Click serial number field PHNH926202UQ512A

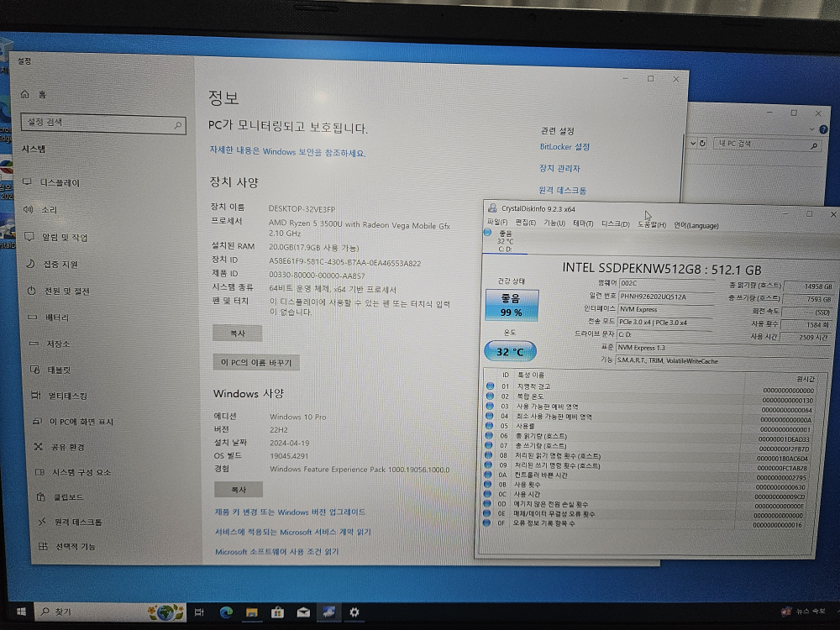coord(667,297)
